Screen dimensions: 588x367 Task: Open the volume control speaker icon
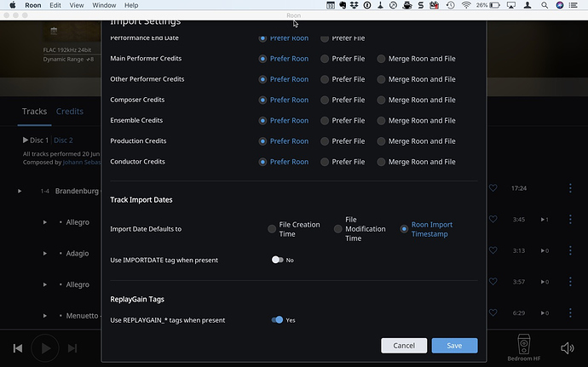click(568, 348)
